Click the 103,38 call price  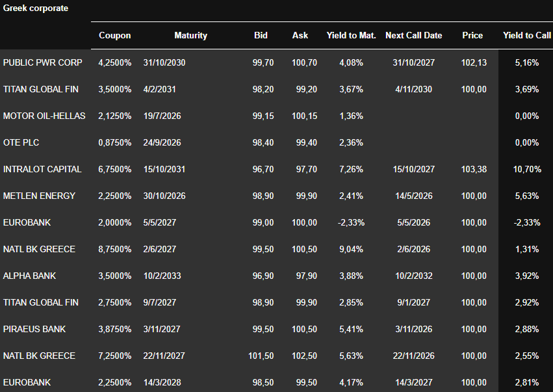474,169
